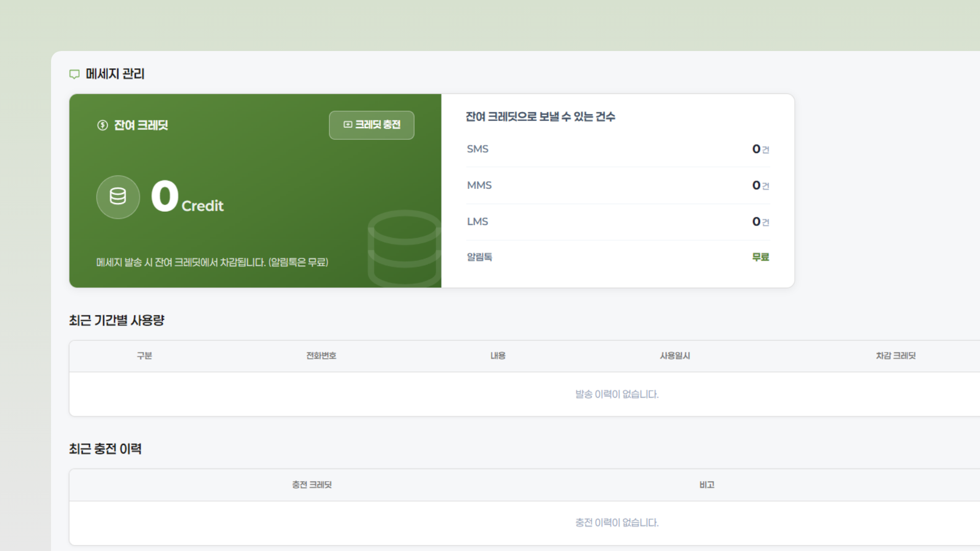Click the 충전 크레딧 column header
The width and height of the screenshot is (980, 551).
tap(312, 485)
